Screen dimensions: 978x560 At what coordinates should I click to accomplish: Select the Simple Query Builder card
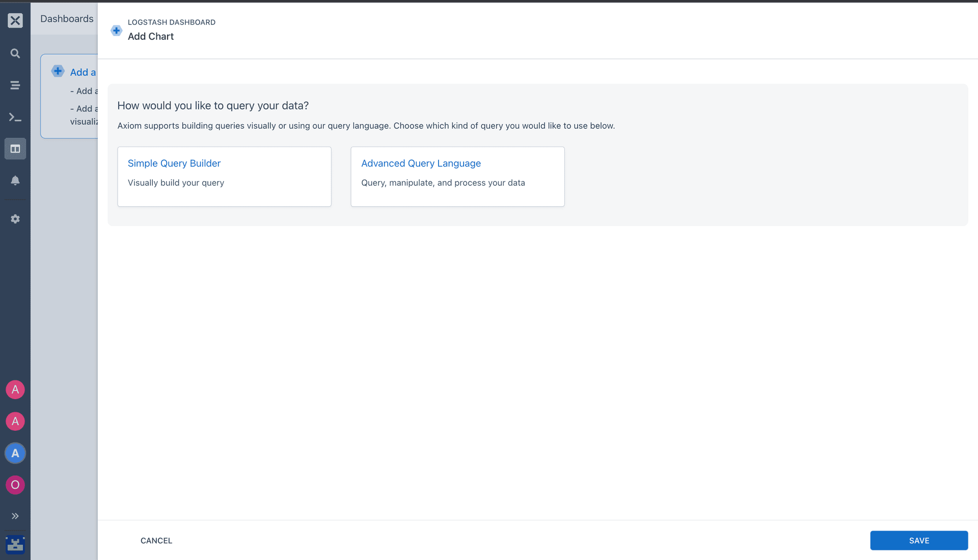[224, 176]
